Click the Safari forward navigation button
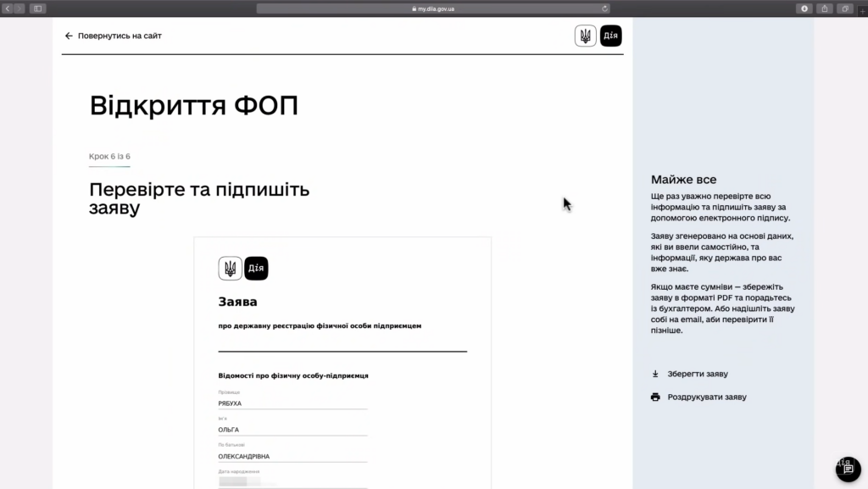The width and height of the screenshot is (868, 489). (x=19, y=8)
